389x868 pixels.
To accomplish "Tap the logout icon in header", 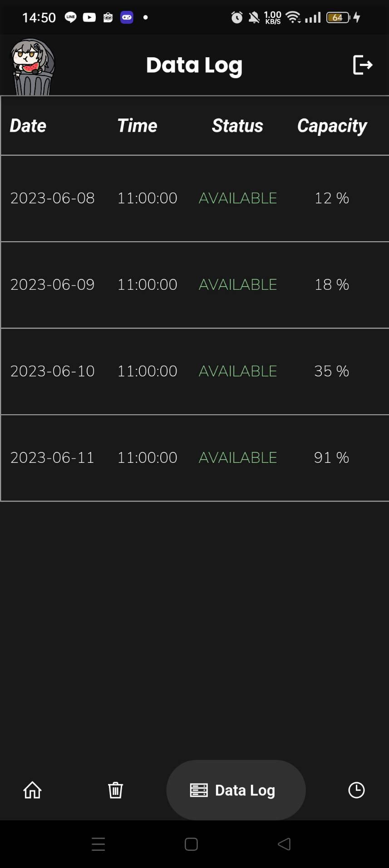I will tap(362, 65).
